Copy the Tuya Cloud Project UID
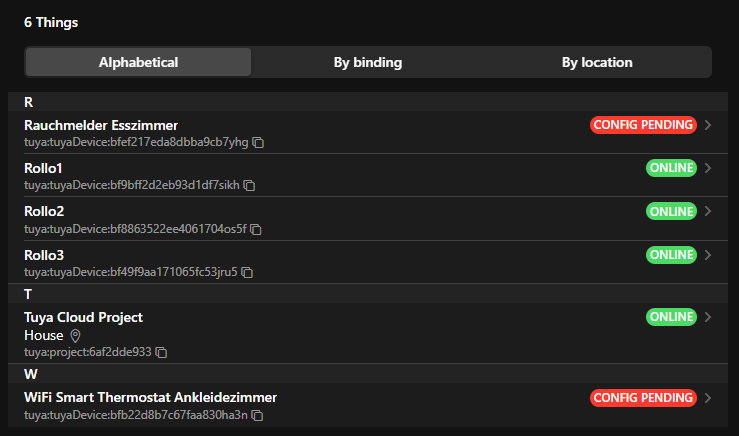Image resolution: width=739 pixels, height=436 pixels. [x=161, y=352]
